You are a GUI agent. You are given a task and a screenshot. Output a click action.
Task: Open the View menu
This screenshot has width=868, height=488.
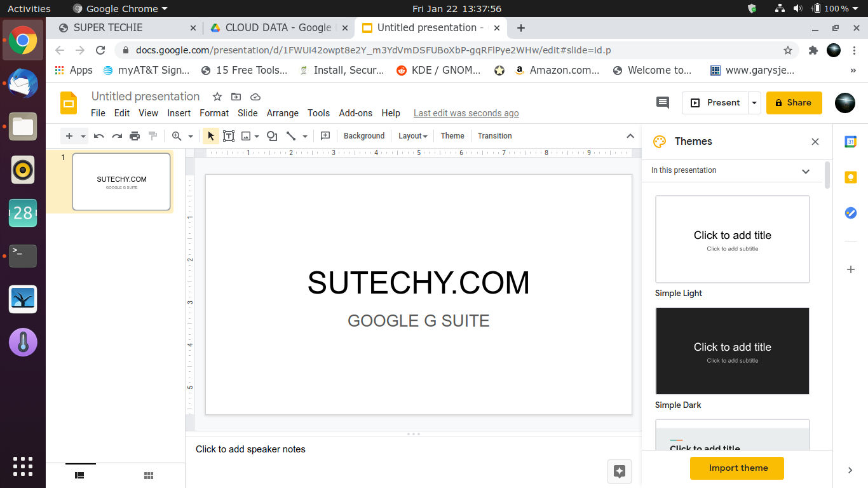tap(148, 113)
